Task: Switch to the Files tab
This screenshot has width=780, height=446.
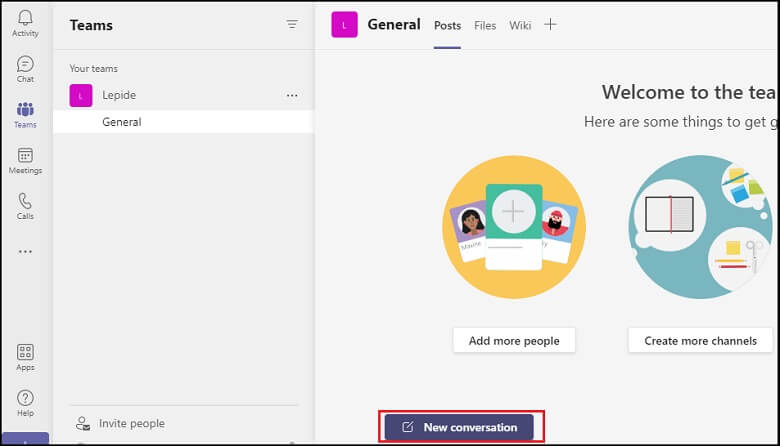Action: pos(485,25)
